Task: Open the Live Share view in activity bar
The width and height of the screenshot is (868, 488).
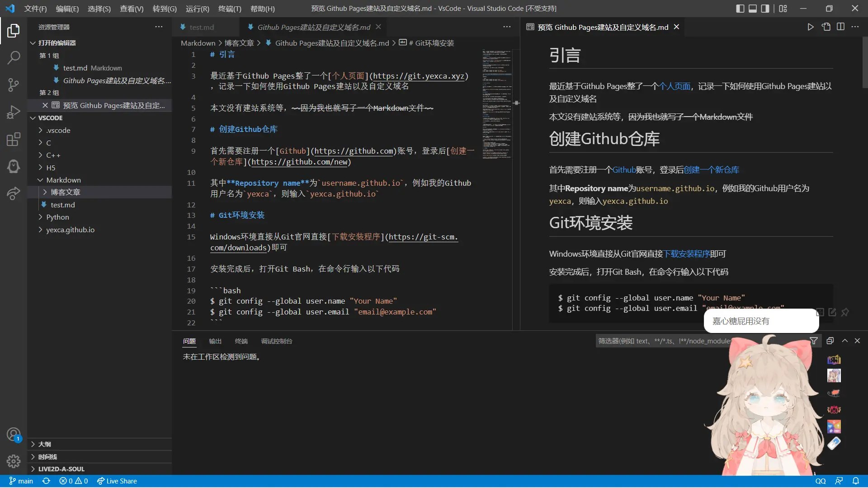Action: point(14,193)
